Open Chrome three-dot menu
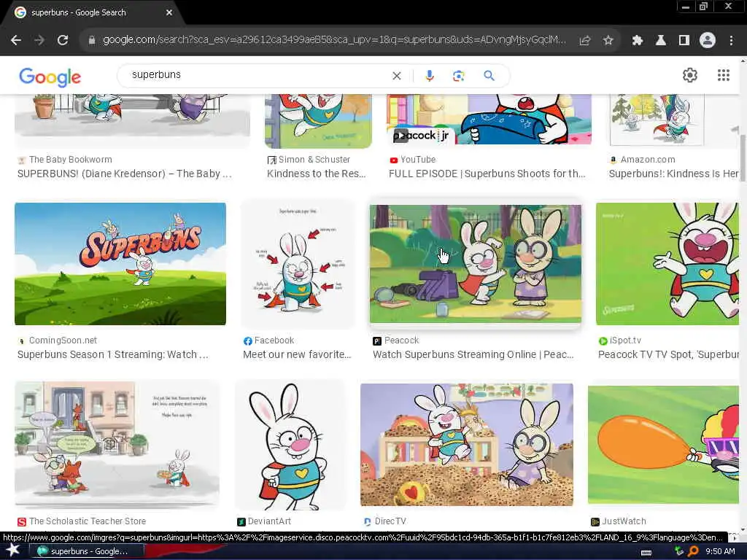The width and height of the screenshot is (747, 560). click(x=731, y=41)
